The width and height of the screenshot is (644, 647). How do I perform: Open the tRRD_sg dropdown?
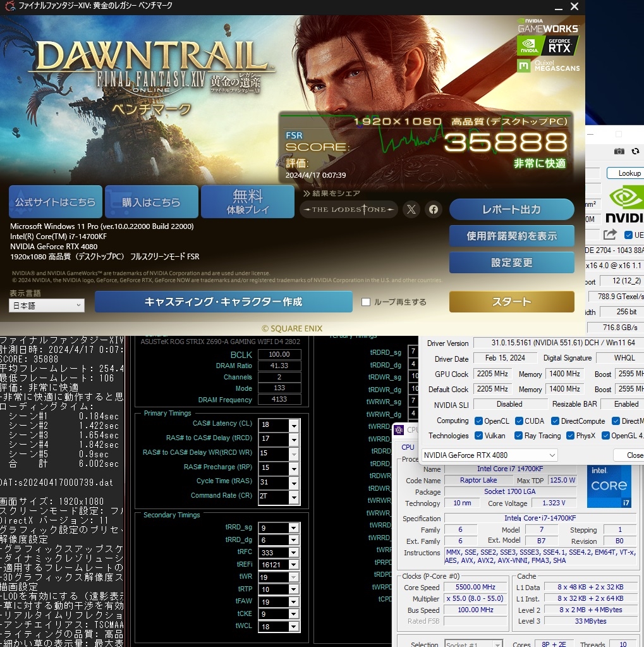(x=293, y=527)
